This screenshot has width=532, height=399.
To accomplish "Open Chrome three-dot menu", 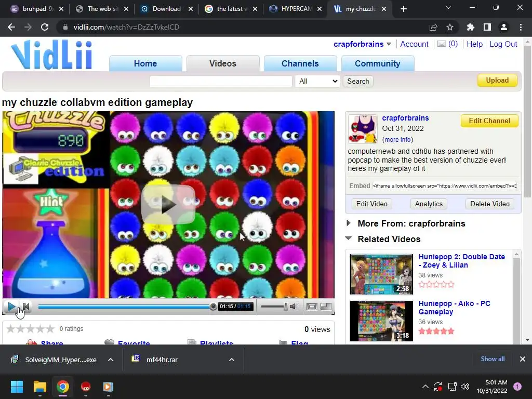I will pyautogui.click(x=521, y=27).
